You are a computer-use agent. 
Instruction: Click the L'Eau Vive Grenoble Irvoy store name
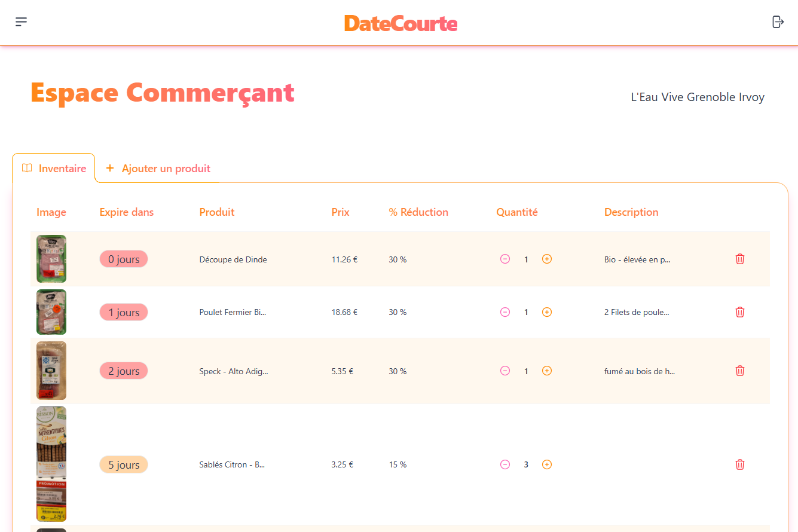tap(697, 96)
